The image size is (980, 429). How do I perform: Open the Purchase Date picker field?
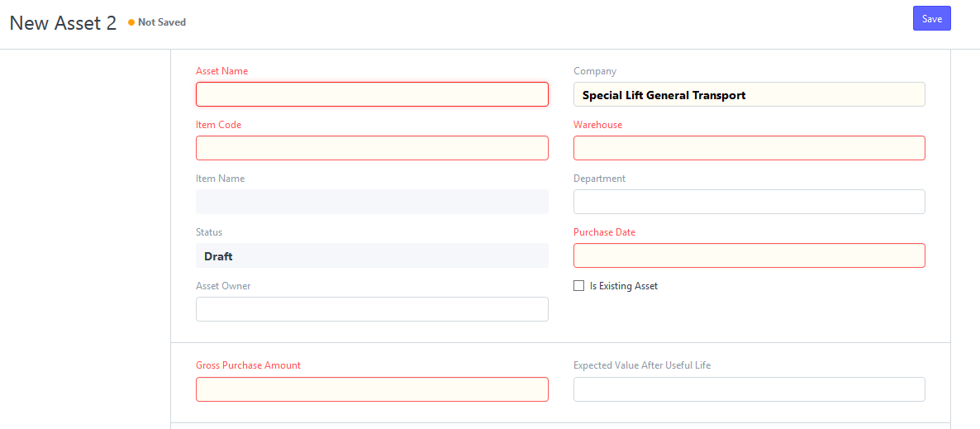click(x=749, y=255)
